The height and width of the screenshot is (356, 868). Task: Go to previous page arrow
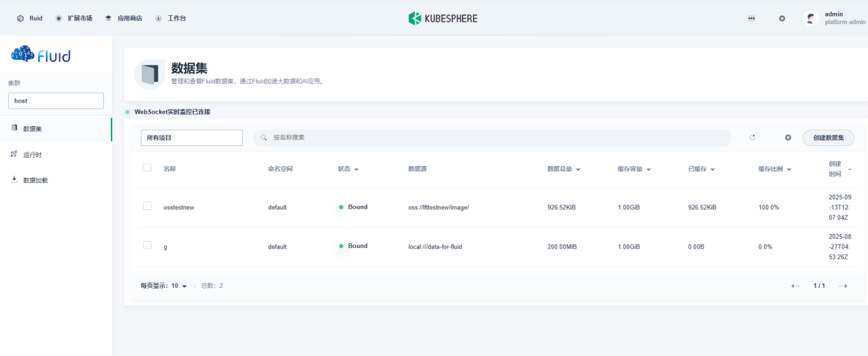pyautogui.click(x=796, y=286)
